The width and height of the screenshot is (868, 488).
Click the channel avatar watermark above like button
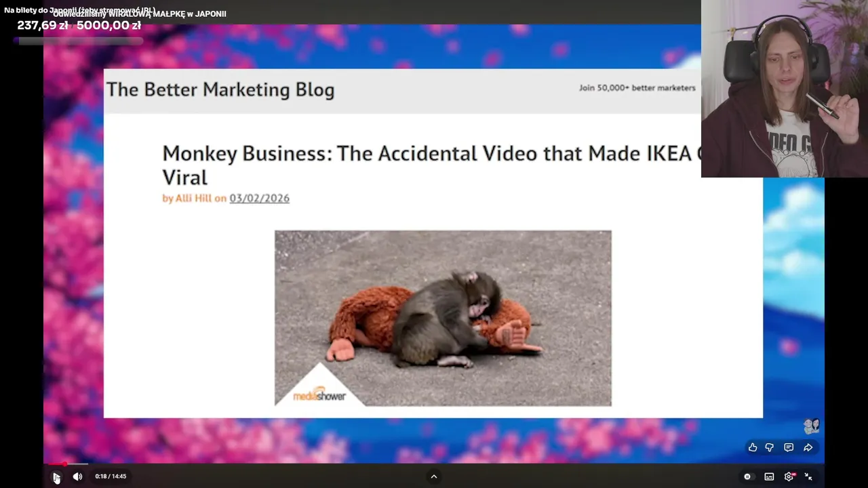tap(812, 426)
